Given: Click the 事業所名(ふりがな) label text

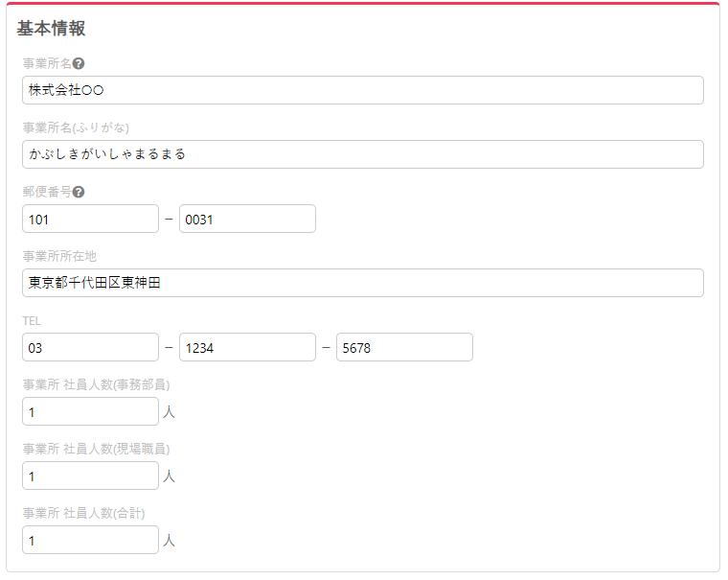Looking at the screenshot, I should point(76,128).
